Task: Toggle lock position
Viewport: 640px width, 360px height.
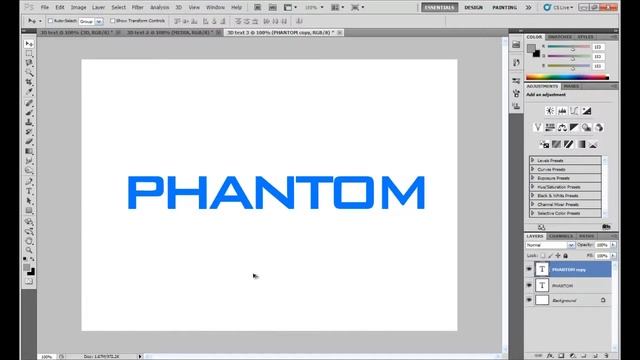Action: click(558, 256)
